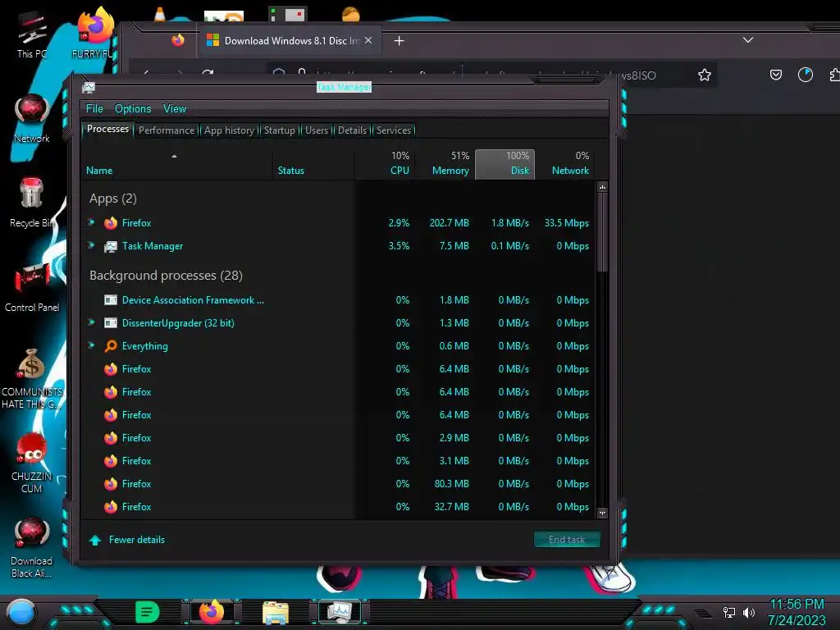The width and height of the screenshot is (840, 630).
Task: Click the End task button
Action: point(567,540)
